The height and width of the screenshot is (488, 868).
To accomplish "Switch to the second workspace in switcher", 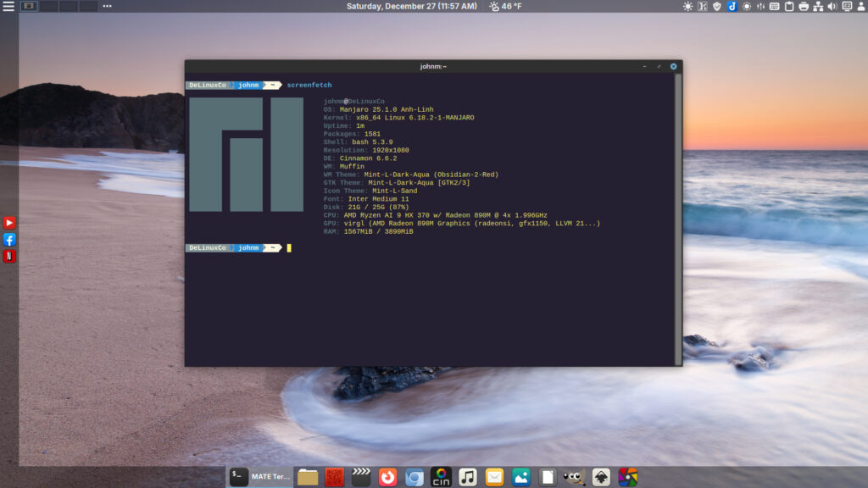I will (x=48, y=6).
